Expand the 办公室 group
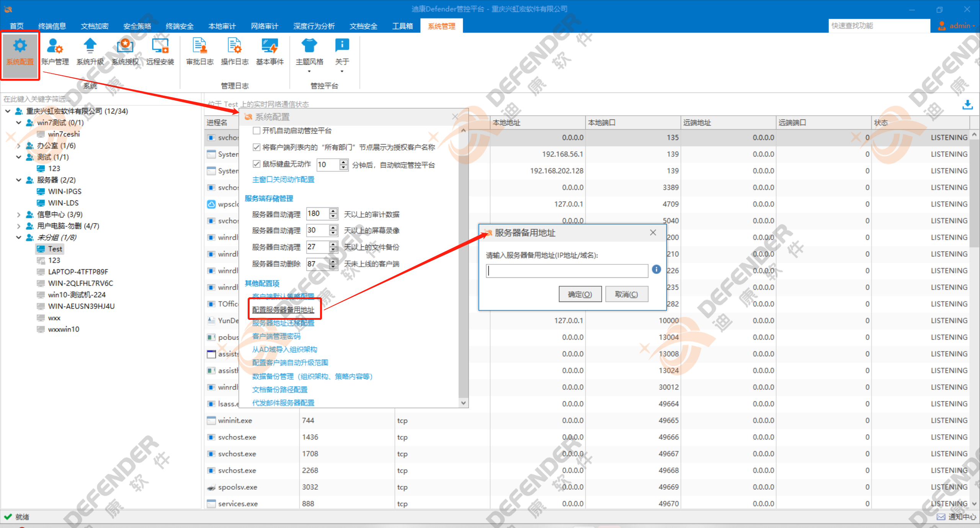The width and height of the screenshot is (980, 528). (18, 145)
